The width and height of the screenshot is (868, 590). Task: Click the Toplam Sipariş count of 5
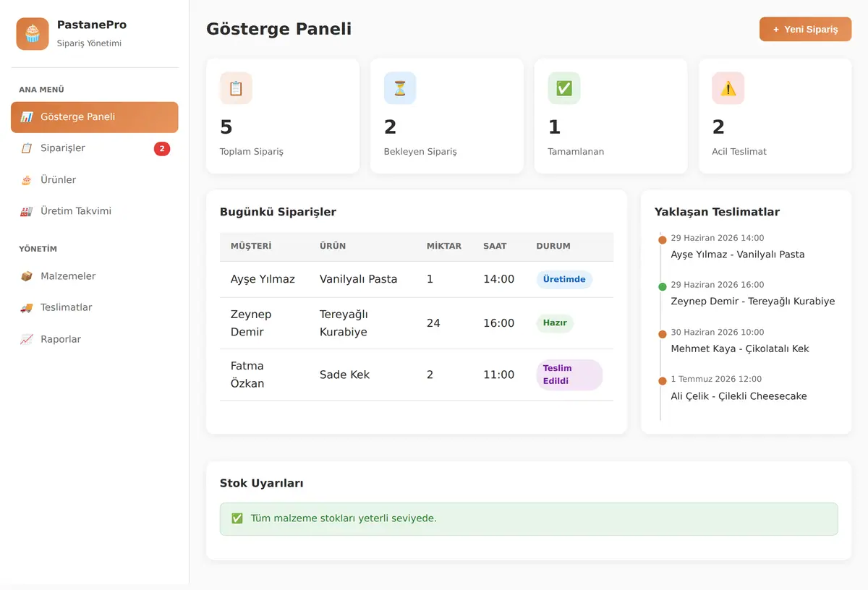pos(226,127)
